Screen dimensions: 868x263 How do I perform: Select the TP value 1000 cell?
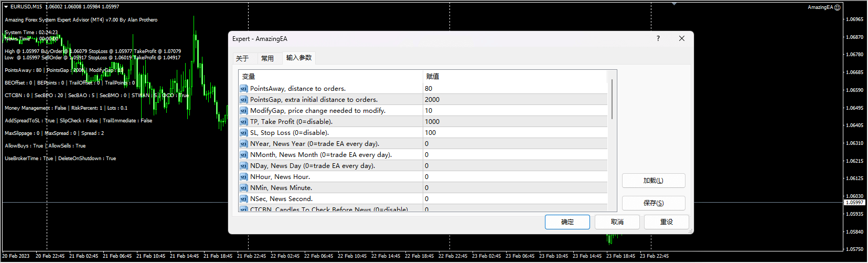[x=515, y=122]
